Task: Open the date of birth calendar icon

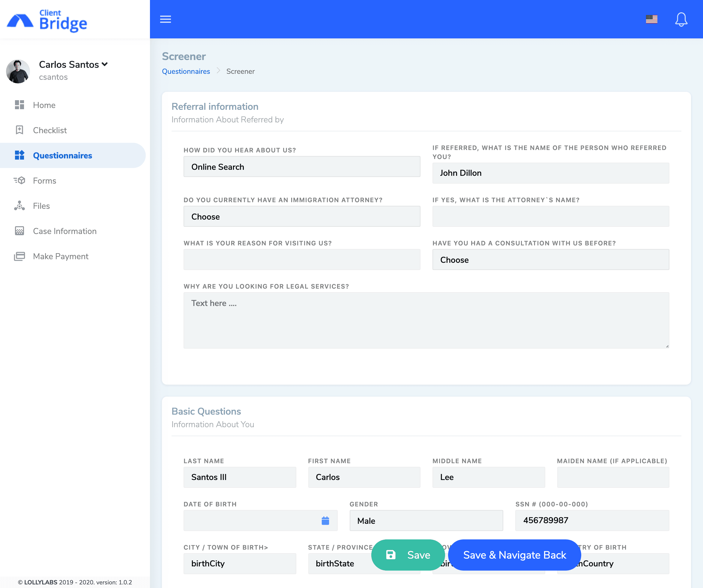Action: click(x=325, y=521)
